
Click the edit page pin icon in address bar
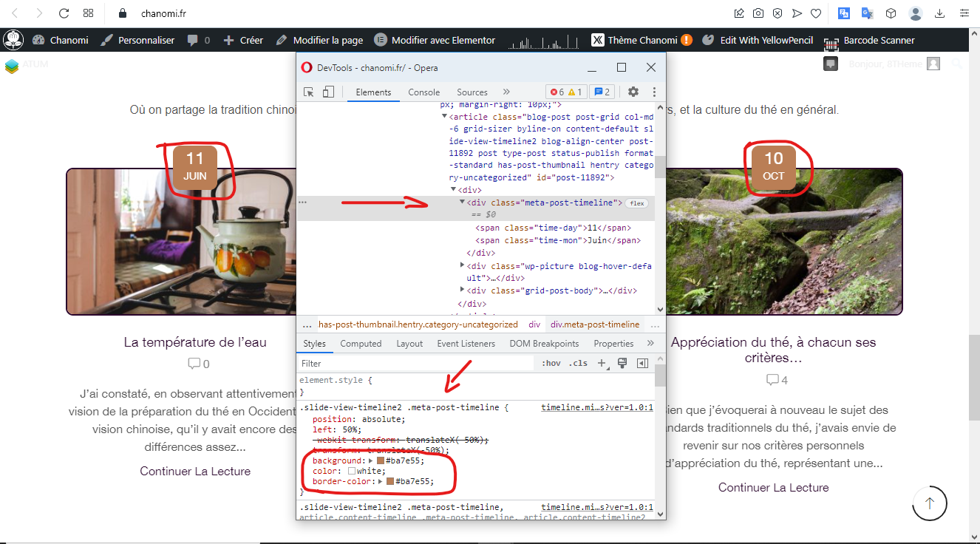[x=739, y=13]
